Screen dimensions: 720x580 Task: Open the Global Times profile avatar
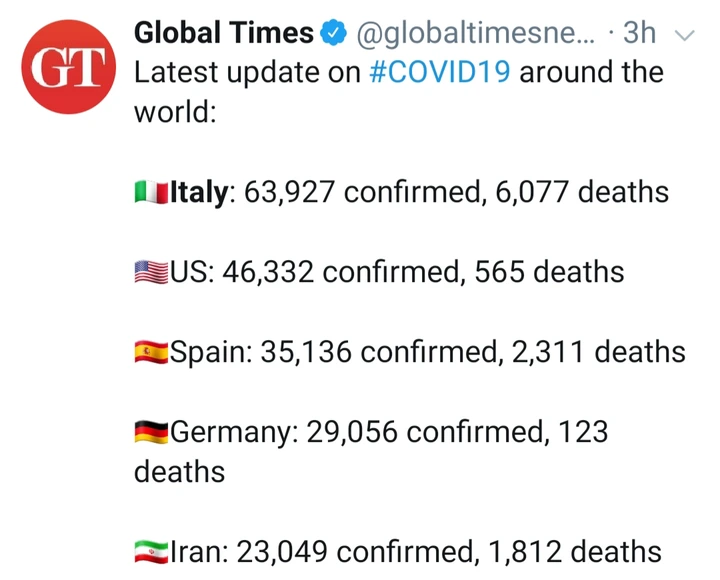(x=68, y=67)
